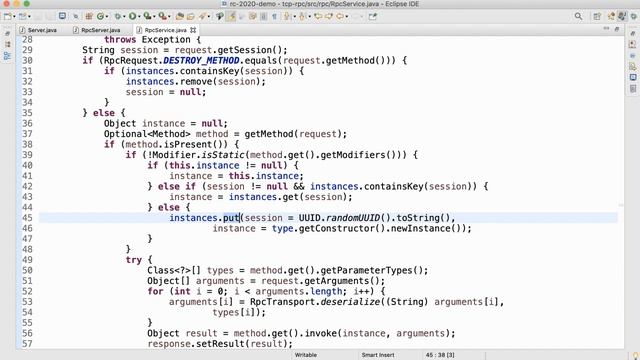Expand the New Java Class dropdown
Image resolution: width=640 pixels, height=360 pixels.
107,17
